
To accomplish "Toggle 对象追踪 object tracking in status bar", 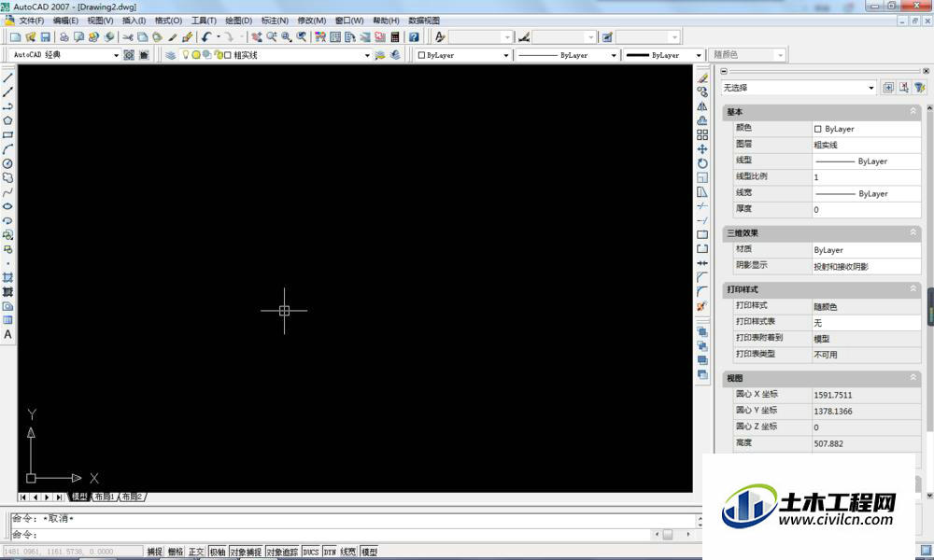I will tap(282, 552).
